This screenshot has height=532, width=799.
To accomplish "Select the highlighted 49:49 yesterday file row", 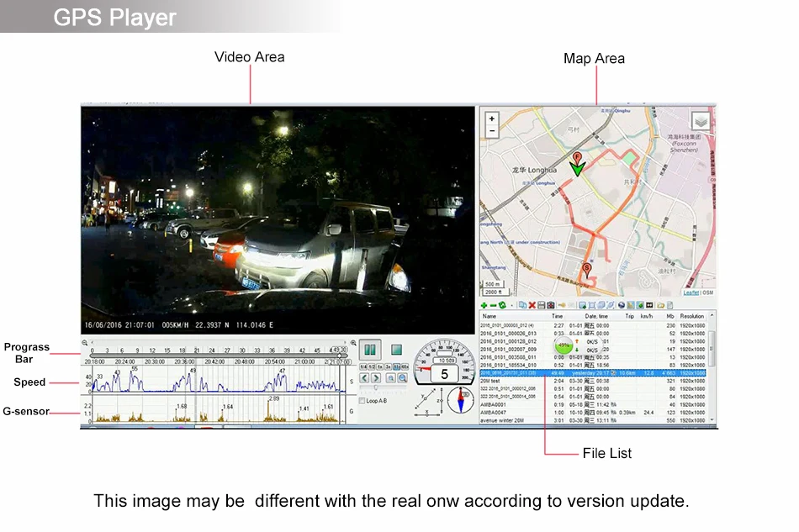I will tap(593, 373).
